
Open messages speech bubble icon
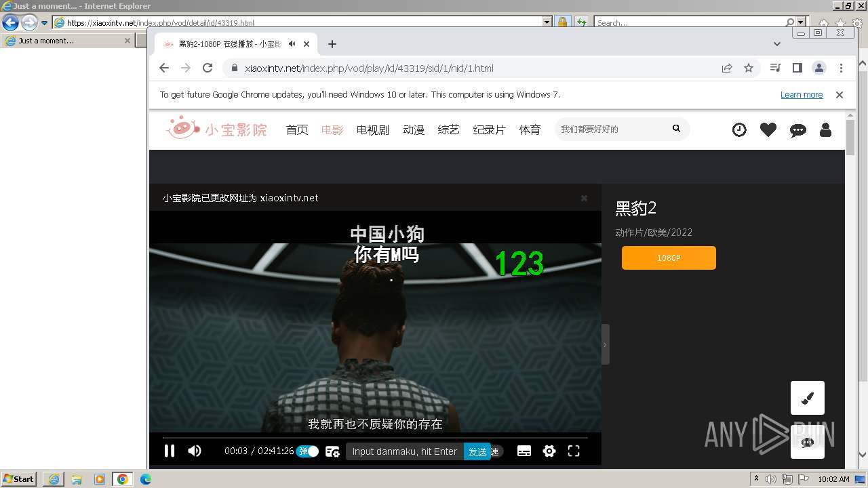pyautogui.click(x=798, y=130)
